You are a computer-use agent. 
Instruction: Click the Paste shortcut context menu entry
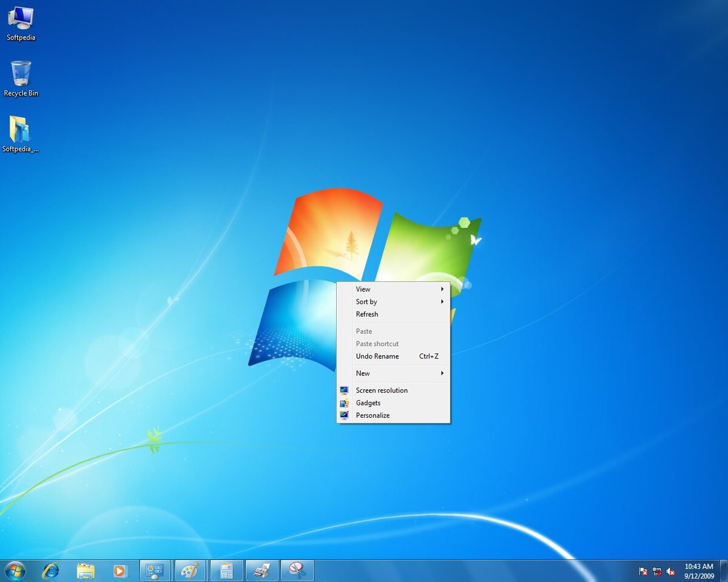(x=393, y=344)
